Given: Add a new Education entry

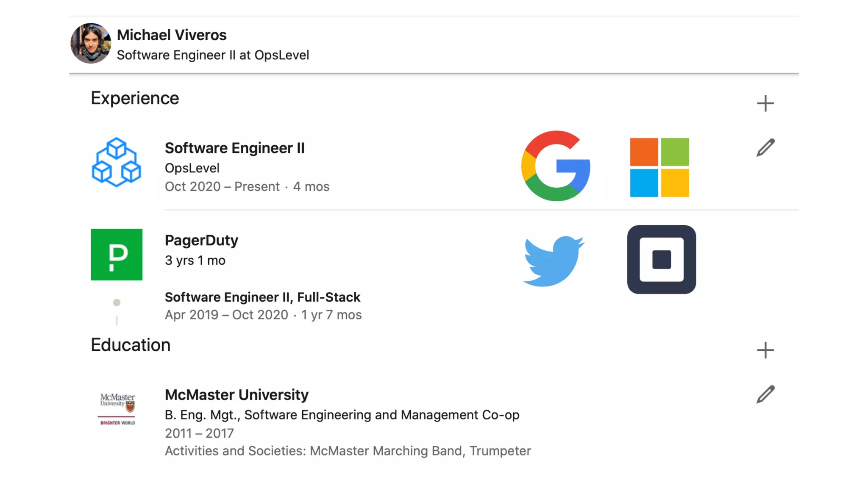Looking at the screenshot, I should tap(765, 350).
